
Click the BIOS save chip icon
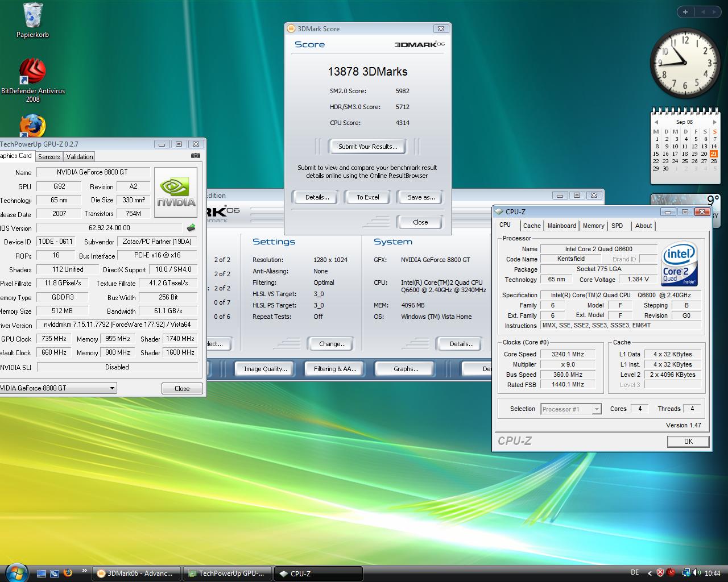pos(191,228)
